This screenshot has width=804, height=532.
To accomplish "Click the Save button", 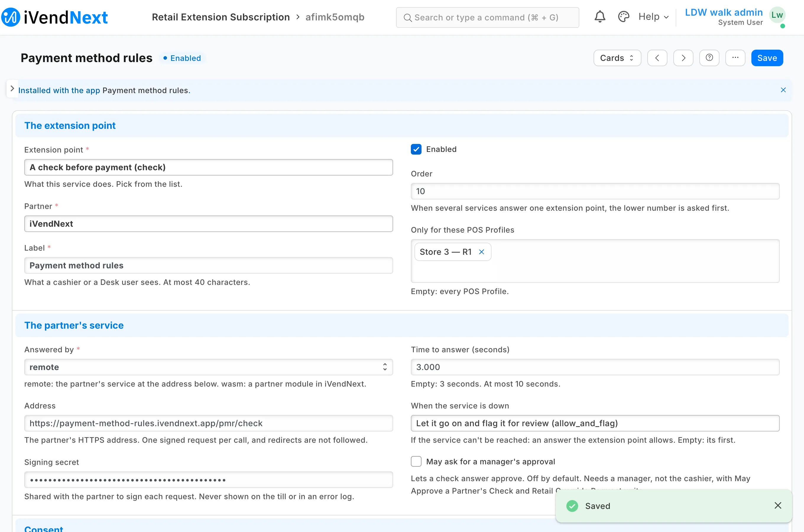I will coord(767,58).
